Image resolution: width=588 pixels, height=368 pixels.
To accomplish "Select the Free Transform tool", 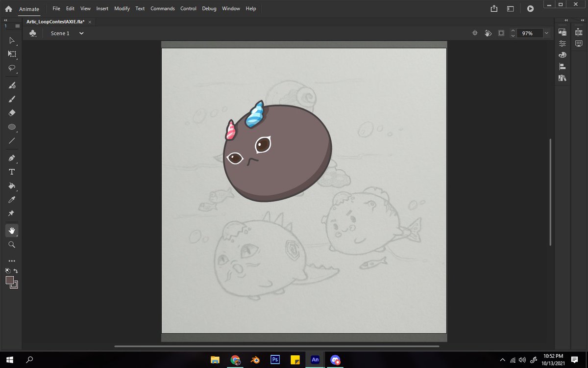I will click(x=12, y=54).
